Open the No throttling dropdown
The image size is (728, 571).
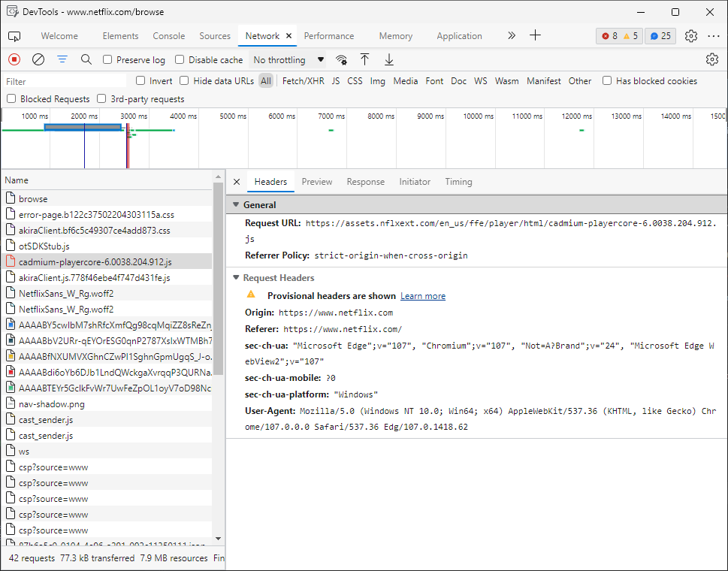click(289, 59)
